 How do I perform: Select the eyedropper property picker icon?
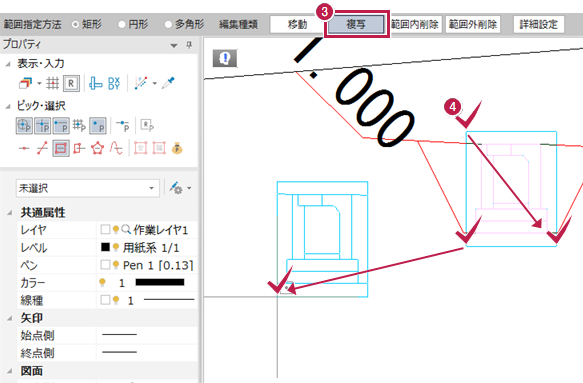[168, 83]
